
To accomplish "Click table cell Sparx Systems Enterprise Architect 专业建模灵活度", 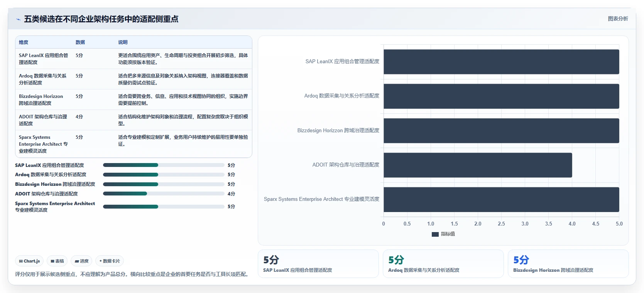I will pyautogui.click(x=44, y=144).
